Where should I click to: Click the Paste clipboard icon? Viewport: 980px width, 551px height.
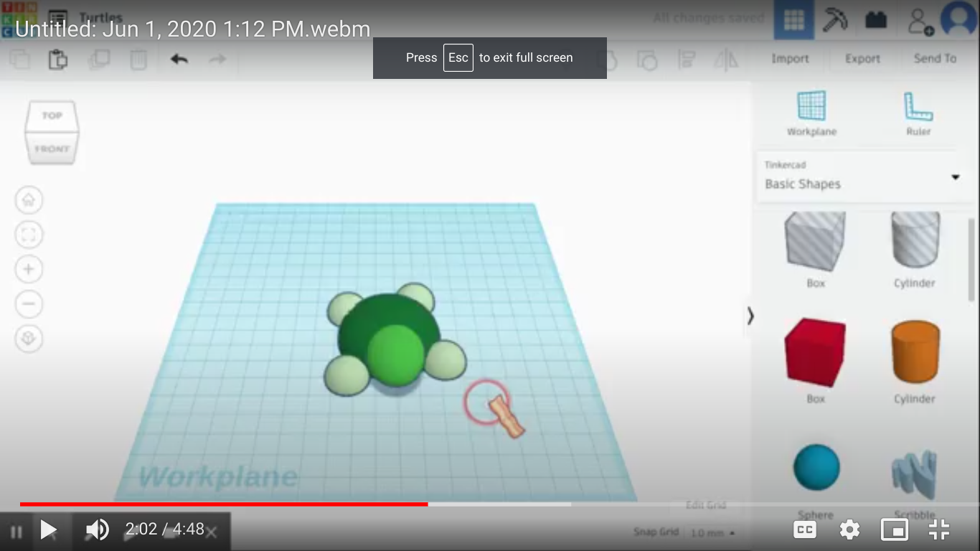tap(58, 59)
